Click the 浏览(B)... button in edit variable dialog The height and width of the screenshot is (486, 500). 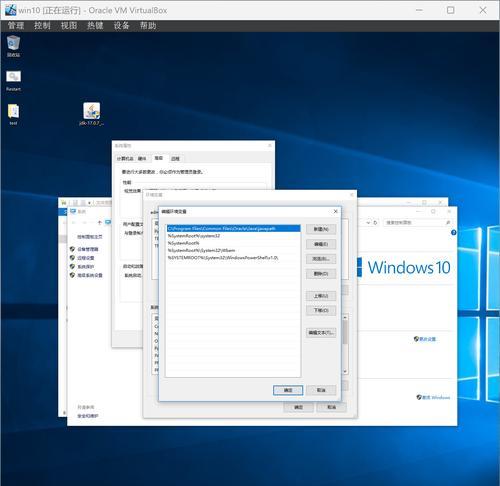click(x=321, y=259)
